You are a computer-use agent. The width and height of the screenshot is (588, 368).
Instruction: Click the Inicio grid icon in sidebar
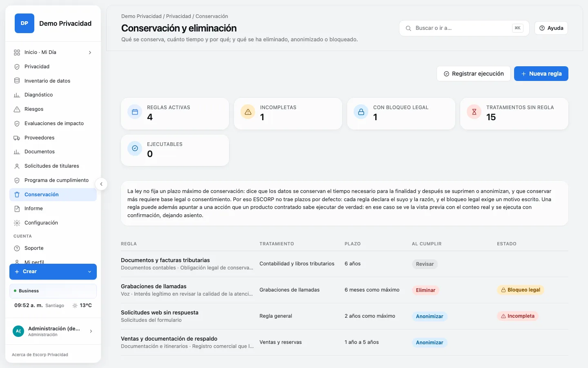coord(17,52)
